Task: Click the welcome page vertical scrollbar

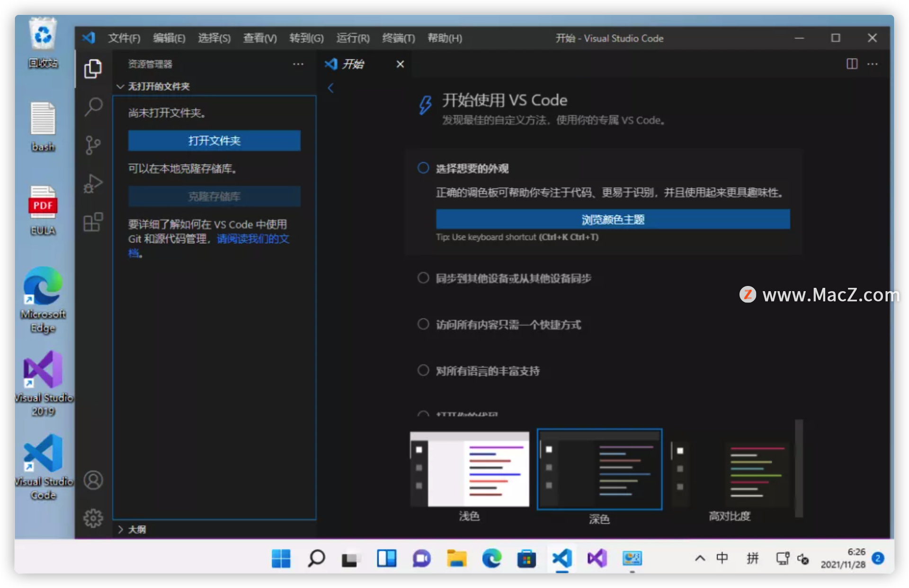Action: [799, 468]
